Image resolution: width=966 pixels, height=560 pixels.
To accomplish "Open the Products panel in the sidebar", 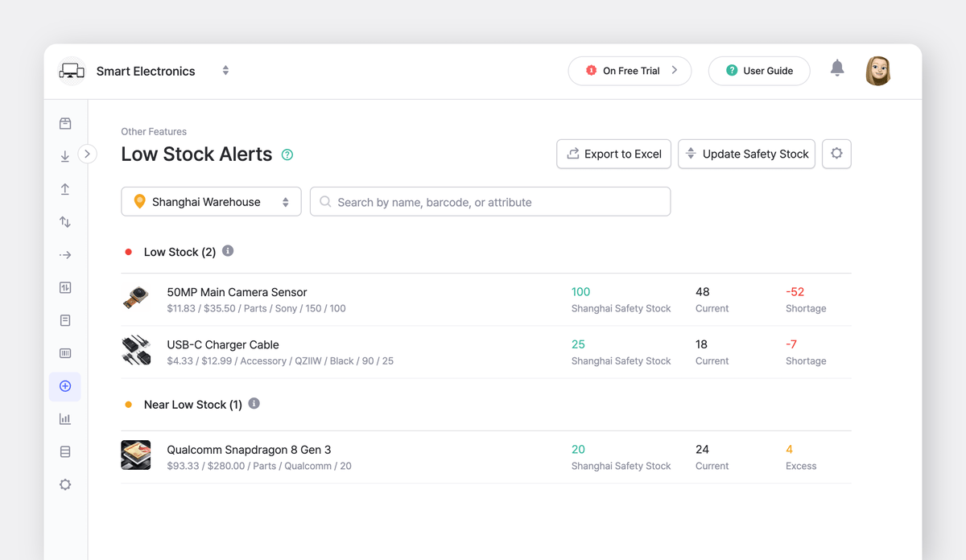I will (65, 123).
